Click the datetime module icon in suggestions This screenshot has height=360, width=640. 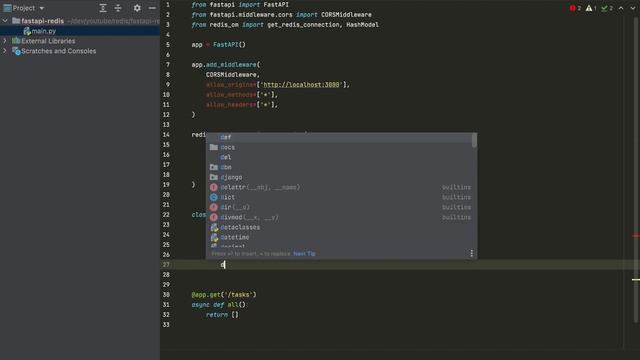214,237
